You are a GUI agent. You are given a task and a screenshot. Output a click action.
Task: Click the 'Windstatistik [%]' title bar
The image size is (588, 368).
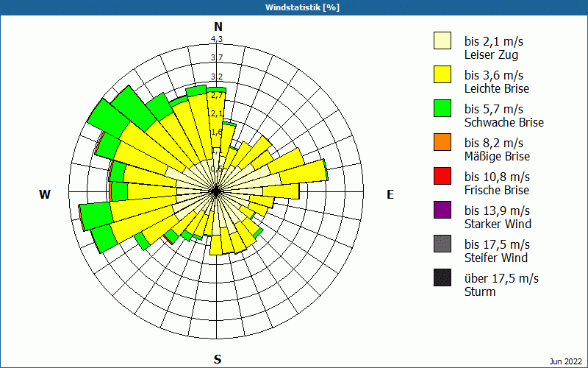coord(294,7)
